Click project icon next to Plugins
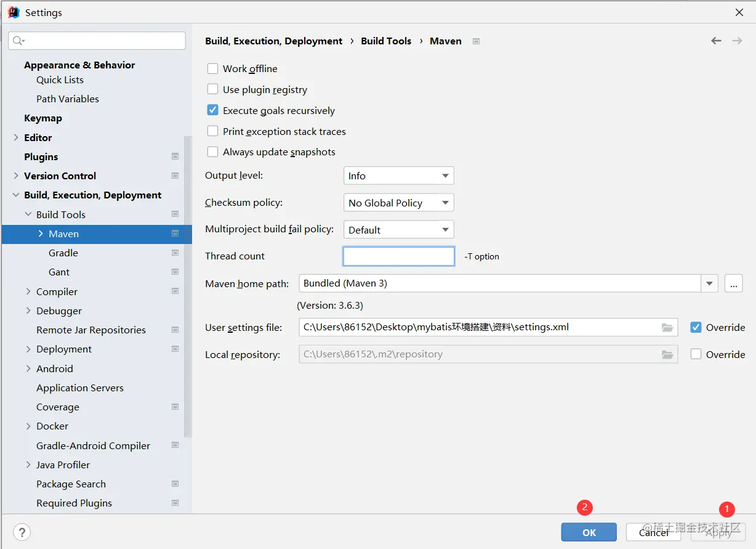756x549 pixels. (x=175, y=157)
